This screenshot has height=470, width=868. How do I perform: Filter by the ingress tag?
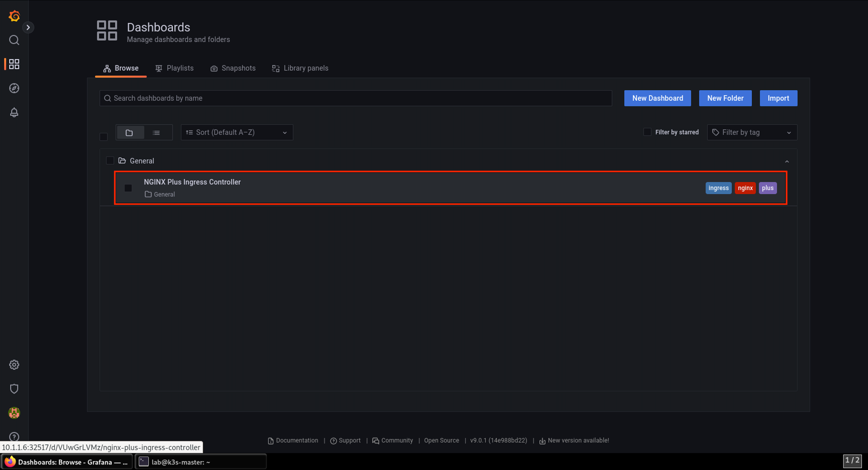pos(719,188)
